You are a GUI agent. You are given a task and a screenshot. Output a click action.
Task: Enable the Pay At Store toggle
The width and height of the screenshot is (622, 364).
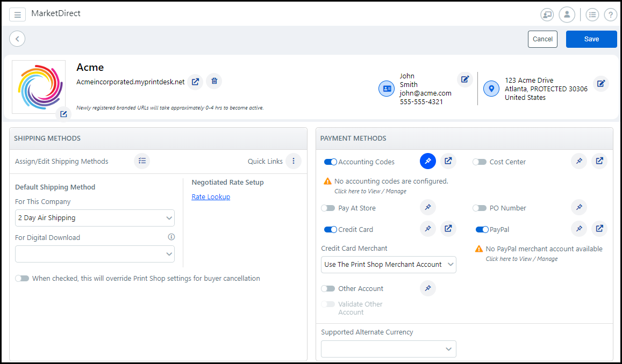pos(328,208)
